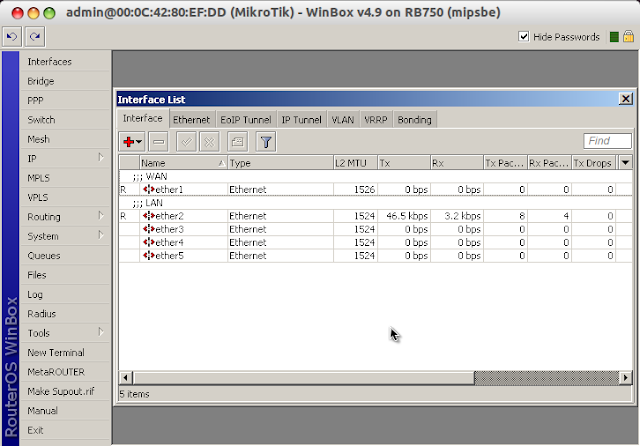Open Switch in the sidebar menu
Viewport: 640px width, 446px height.
pyautogui.click(x=65, y=120)
